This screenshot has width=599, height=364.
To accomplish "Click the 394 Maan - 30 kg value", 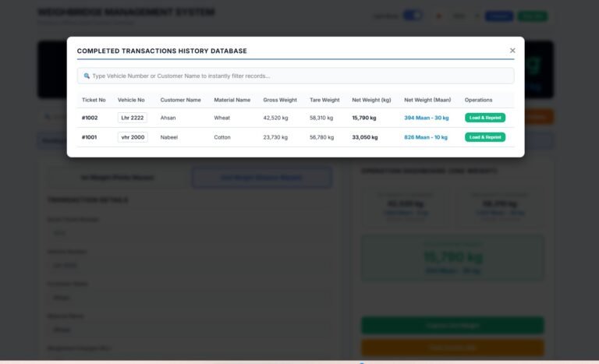I will (427, 118).
